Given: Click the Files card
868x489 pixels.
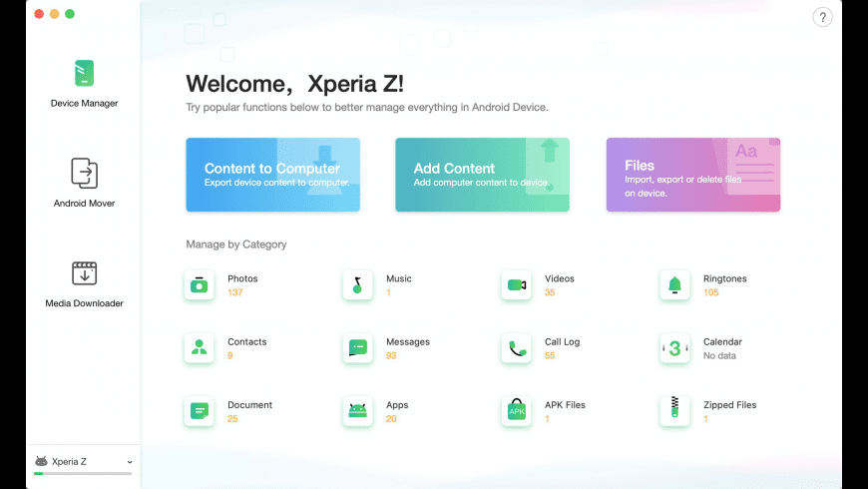Looking at the screenshot, I should click(x=693, y=175).
